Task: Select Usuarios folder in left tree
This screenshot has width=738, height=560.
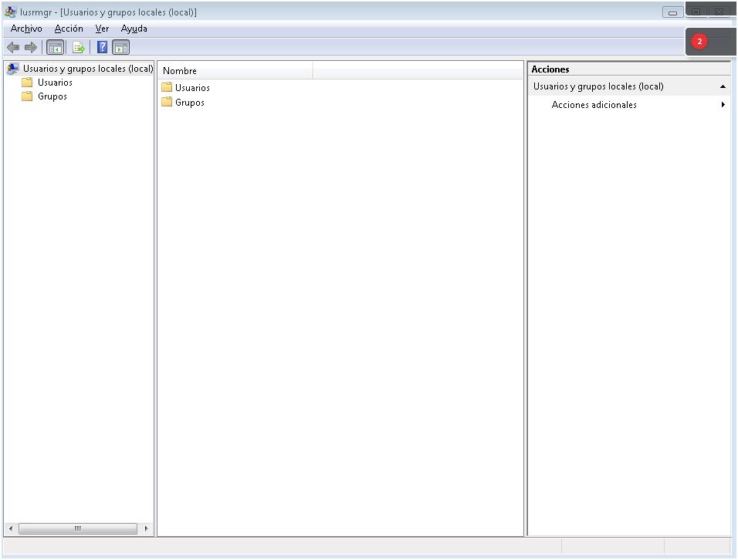Action: click(55, 83)
